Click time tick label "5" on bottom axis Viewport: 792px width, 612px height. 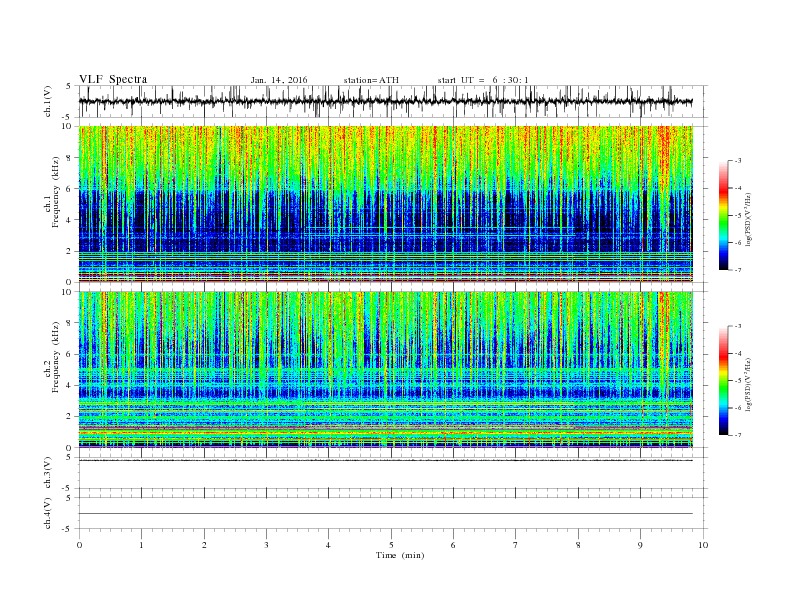[391, 545]
